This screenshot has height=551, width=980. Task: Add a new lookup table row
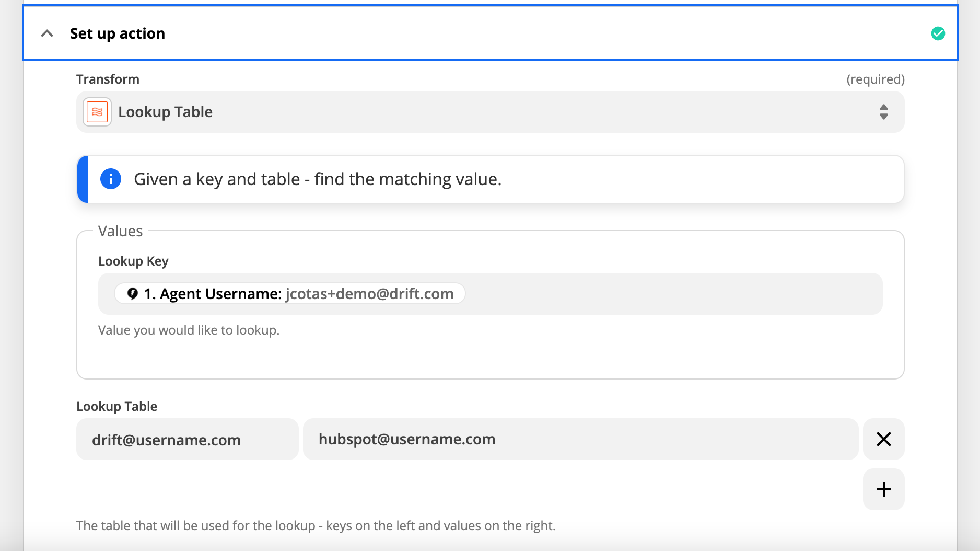click(x=884, y=489)
